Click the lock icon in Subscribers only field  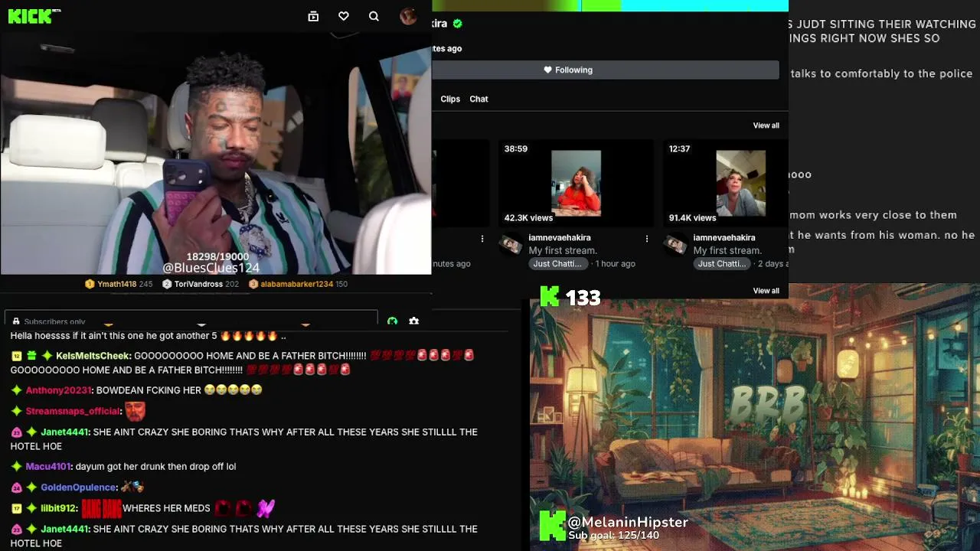16,322
